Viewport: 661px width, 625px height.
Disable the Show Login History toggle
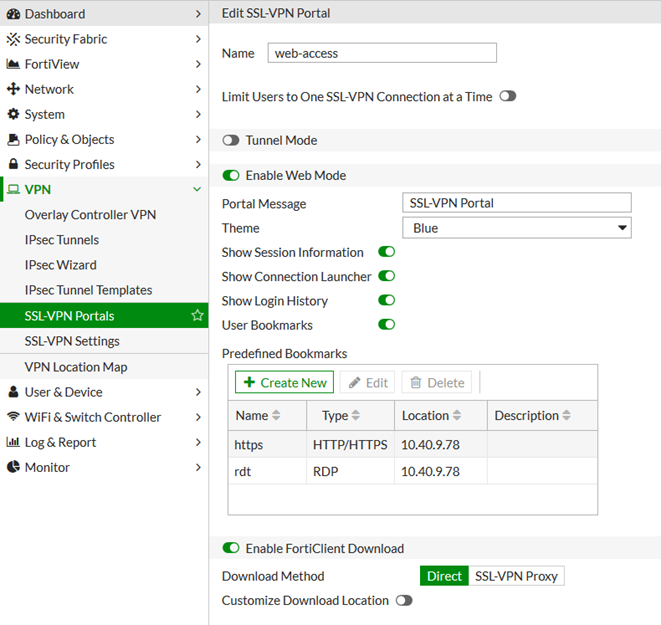coord(386,301)
